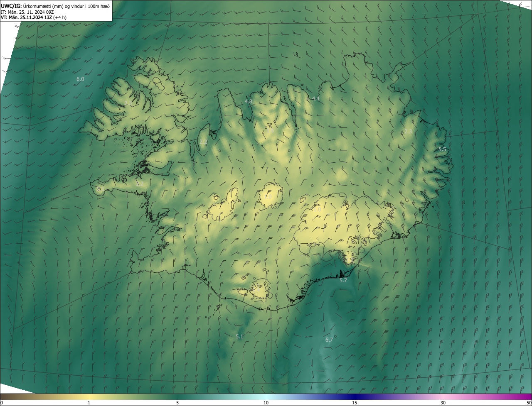This screenshot has width=532, height=406.
Task: Click the color scale tick label 5
Action: (x=177, y=403)
